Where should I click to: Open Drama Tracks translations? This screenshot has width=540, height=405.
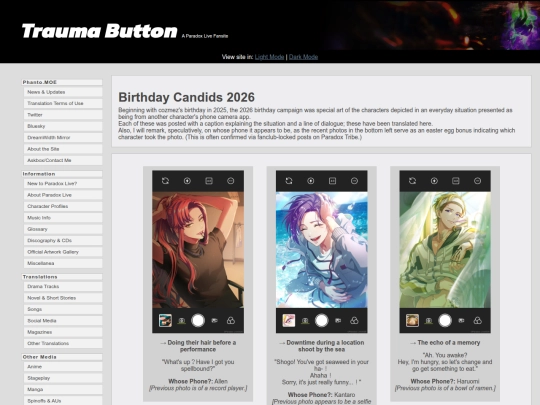coord(63,287)
